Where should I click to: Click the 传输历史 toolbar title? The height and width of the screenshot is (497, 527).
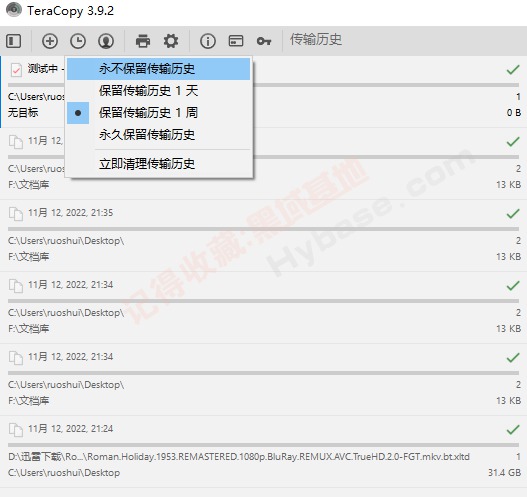pyautogui.click(x=316, y=40)
